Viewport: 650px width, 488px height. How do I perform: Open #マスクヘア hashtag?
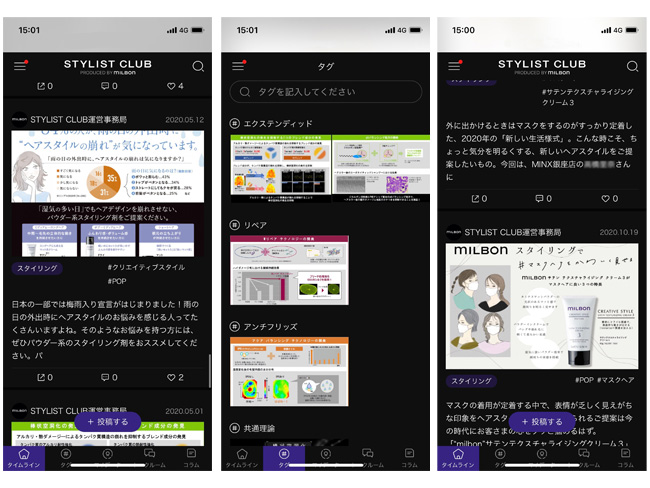(x=616, y=380)
